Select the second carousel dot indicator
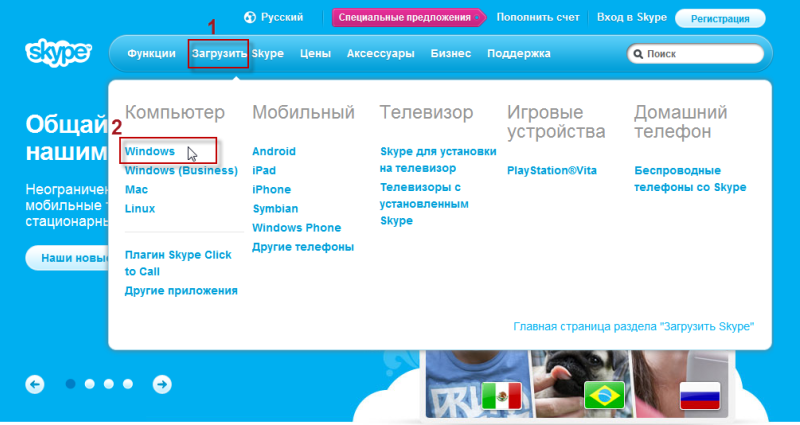This screenshot has height=425, width=800. click(90, 384)
